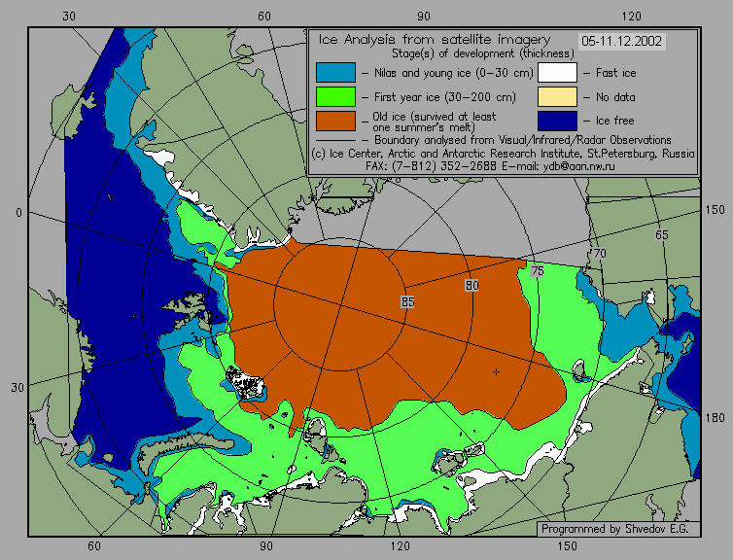The image size is (733, 560).
Task: Click the 'Old ice (survived at least' label
Action: coord(435,117)
